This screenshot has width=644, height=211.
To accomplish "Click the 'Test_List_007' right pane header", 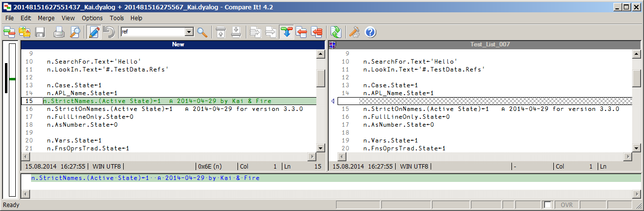I will pos(489,44).
